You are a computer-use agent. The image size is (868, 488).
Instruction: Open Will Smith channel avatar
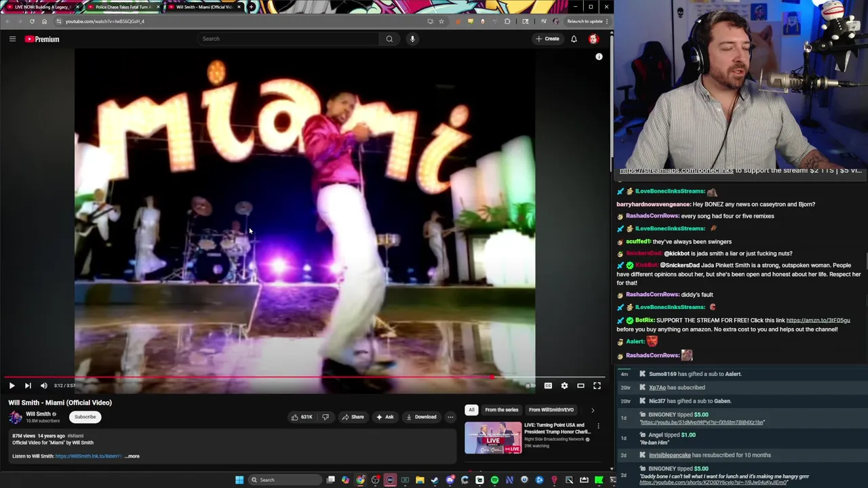[16, 417]
